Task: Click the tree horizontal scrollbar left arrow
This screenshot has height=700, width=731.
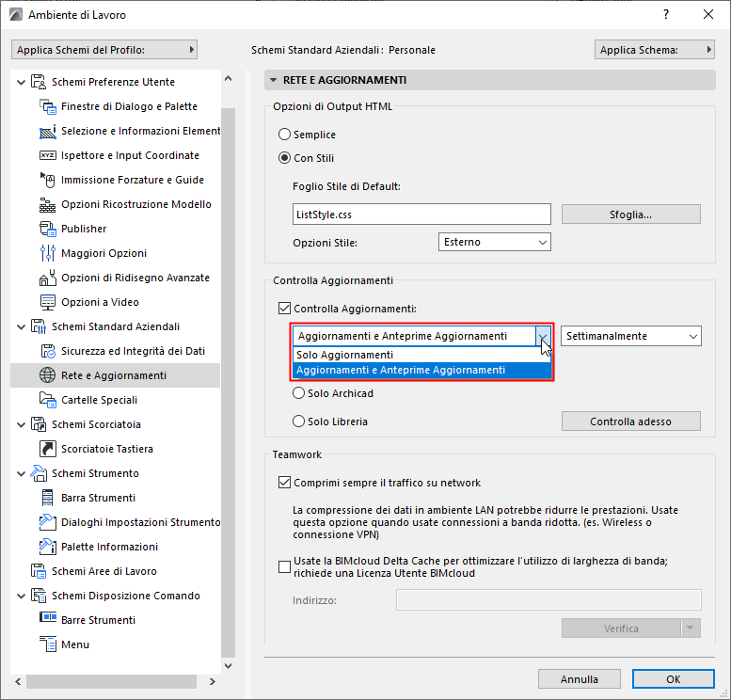Action: pyautogui.click(x=18, y=681)
